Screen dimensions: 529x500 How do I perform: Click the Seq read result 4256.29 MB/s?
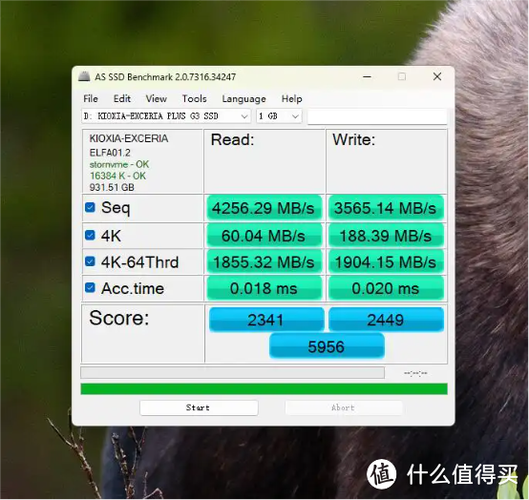pos(264,208)
